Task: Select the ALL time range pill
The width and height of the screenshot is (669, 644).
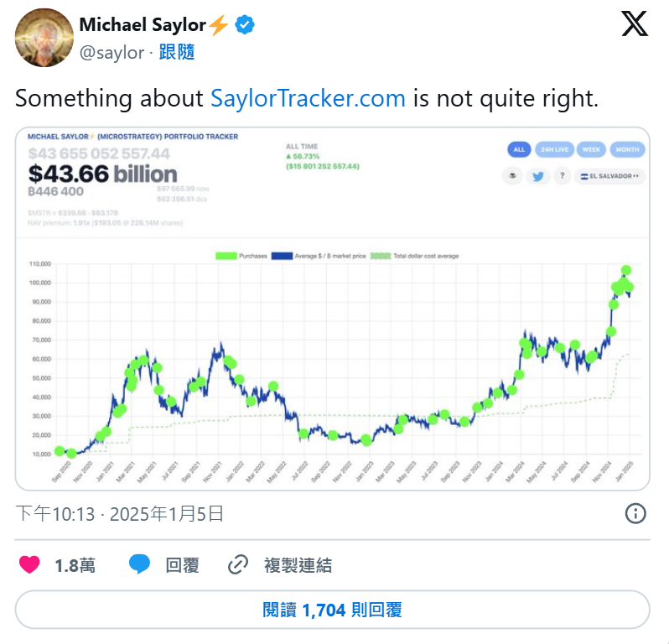Action: click(x=519, y=149)
